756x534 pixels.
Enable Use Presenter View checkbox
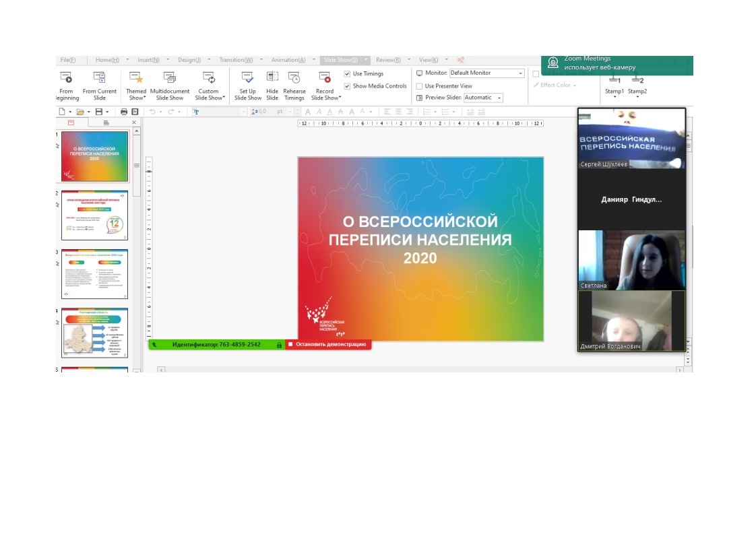click(420, 86)
